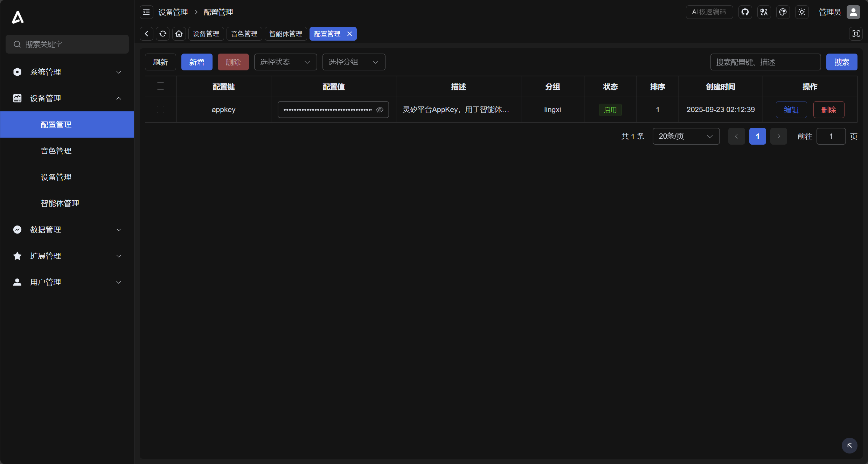Image resolution: width=868 pixels, height=464 pixels.
Task: Open the 选择状态 dropdown
Action: tap(285, 62)
